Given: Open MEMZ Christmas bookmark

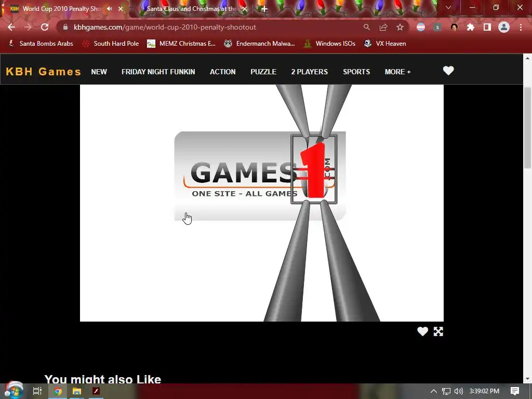Looking at the screenshot, I should click(181, 44).
